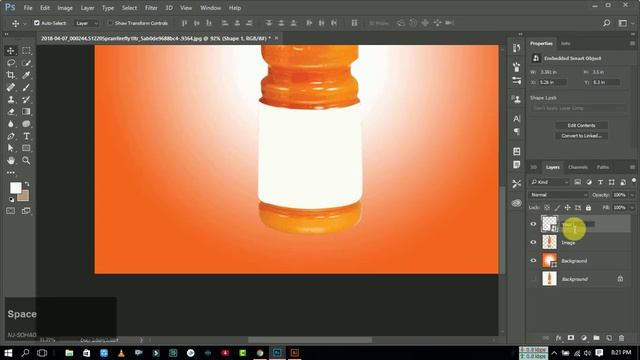Open the Filter menu

click(151, 8)
